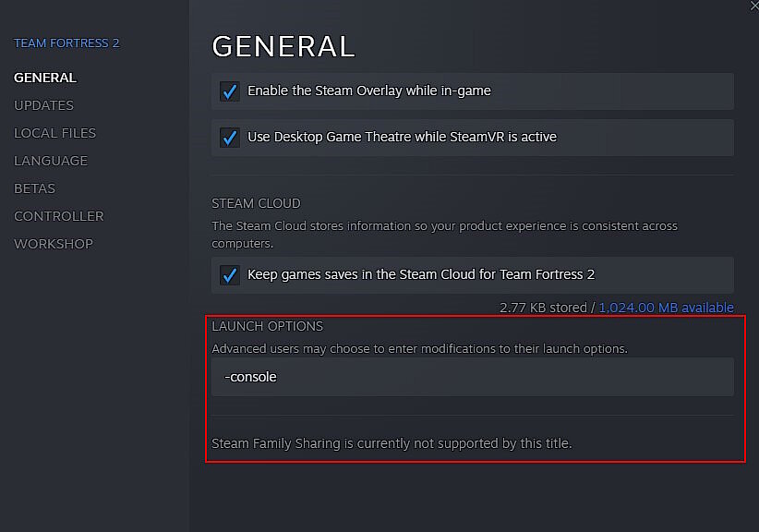Select the Betas section
The width and height of the screenshot is (759, 532).
click(x=34, y=187)
